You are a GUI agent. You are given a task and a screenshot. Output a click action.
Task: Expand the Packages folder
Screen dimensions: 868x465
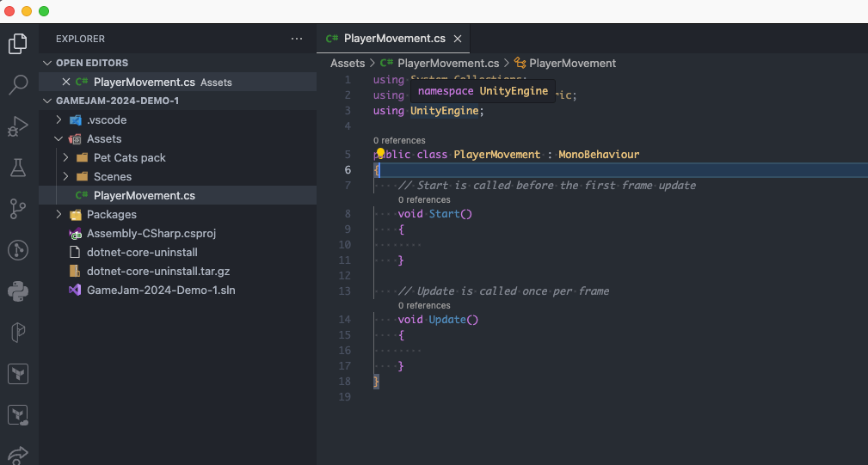pyautogui.click(x=58, y=215)
